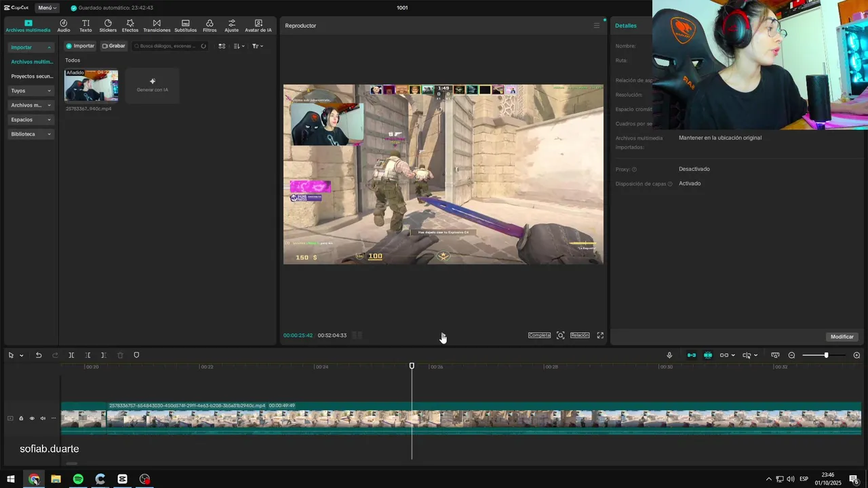Click the track cover icon

(10, 418)
